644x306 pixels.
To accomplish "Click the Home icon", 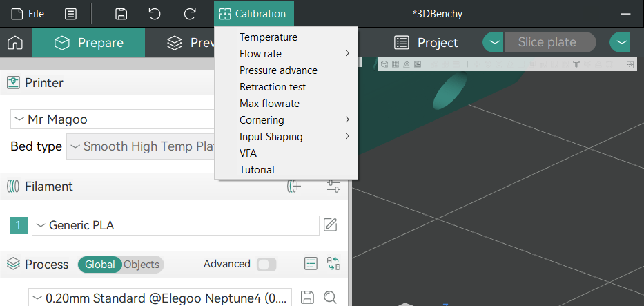I will click(x=15, y=43).
